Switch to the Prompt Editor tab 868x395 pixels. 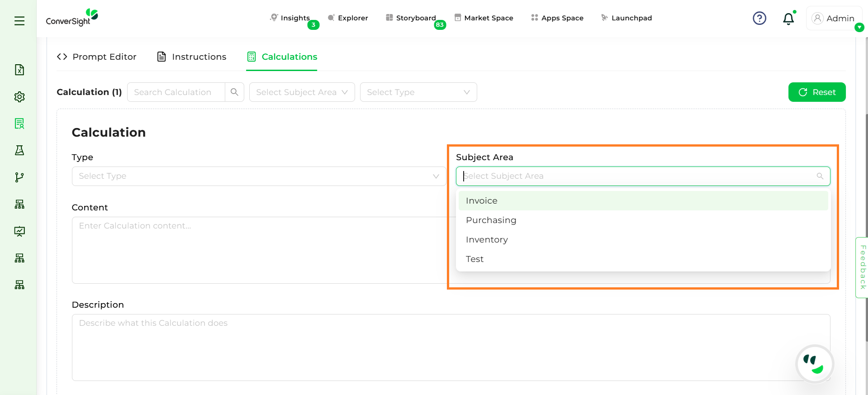(97, 57)
